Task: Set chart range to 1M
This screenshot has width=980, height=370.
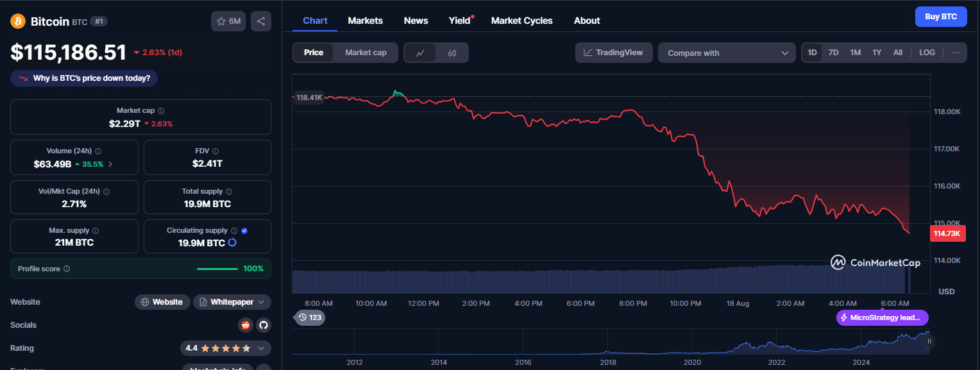Action: coord(856,53)
